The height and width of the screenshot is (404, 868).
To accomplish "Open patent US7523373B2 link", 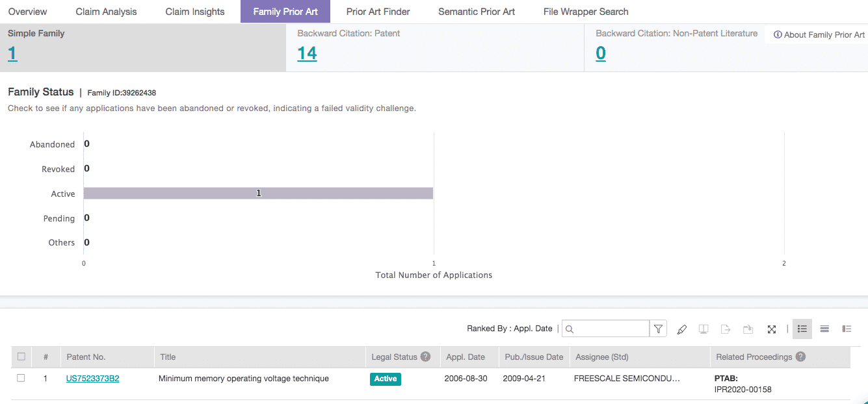I will (92, 379).
